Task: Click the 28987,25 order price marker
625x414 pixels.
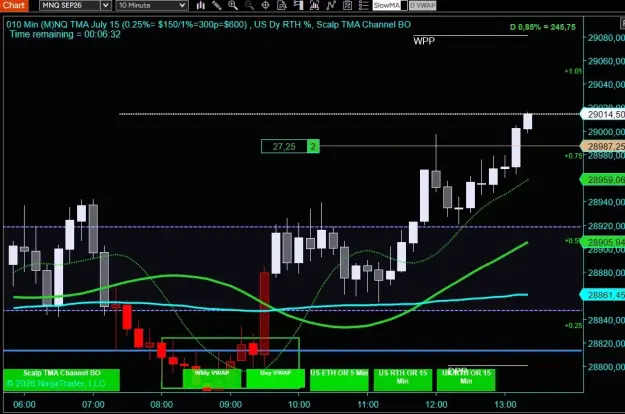Action: [603, 147]
